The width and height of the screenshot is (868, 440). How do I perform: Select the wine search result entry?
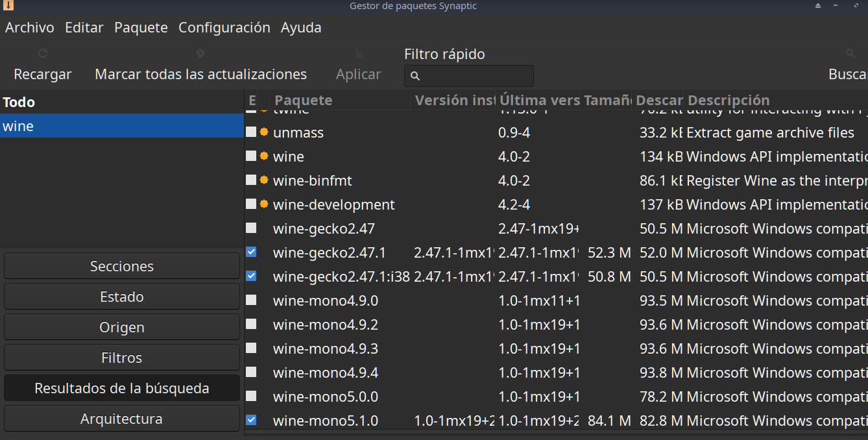pyautogui.click(x=121, y=126)
